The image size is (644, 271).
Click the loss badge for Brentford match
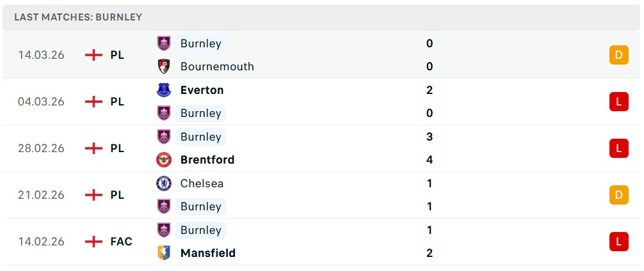618,148
